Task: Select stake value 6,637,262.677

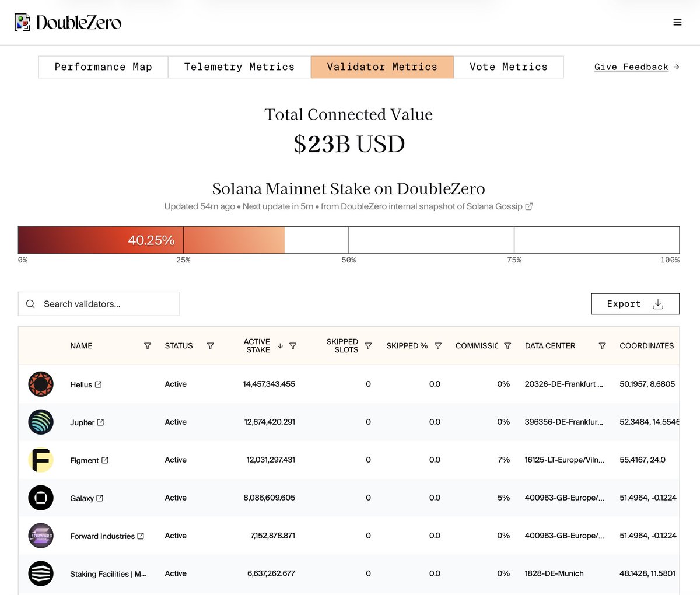Action: point(271,573)
